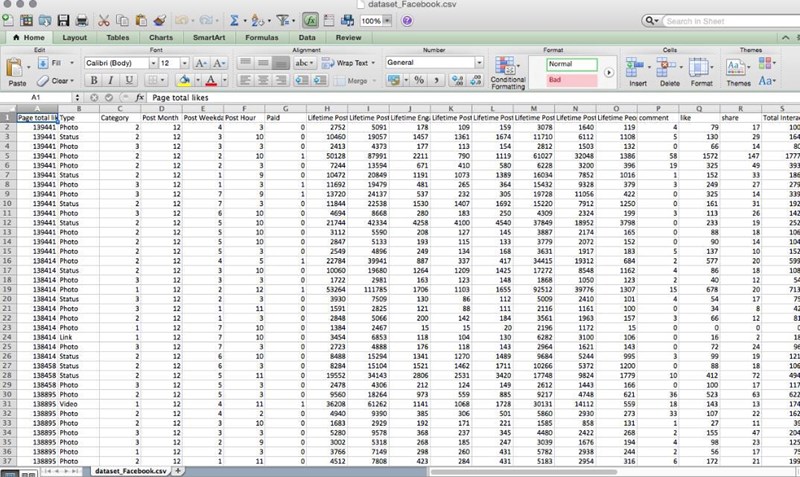The width and height of the screenshot is (800, 477).
Task: Toggle bold formatting
Action: pos(91,80)
